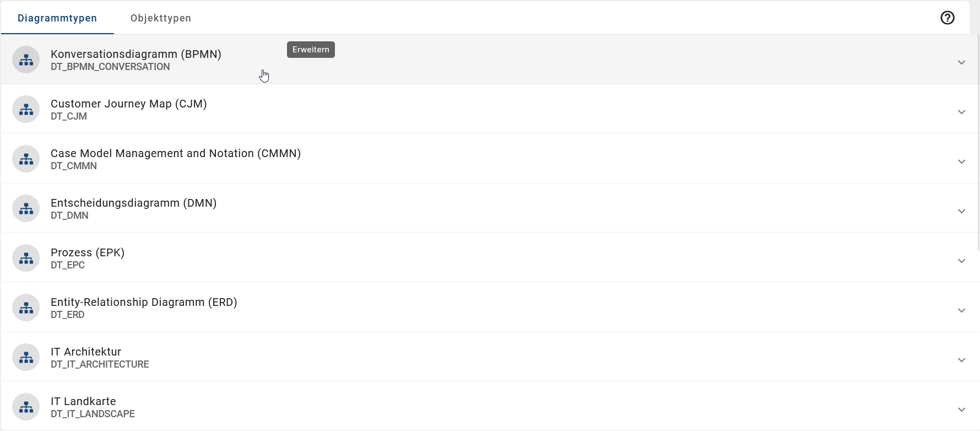Click the Entscheidungsdiagramm (DMN) diagram icon
980x431 pixels.
pyautogui.click(x=26, y=208)
